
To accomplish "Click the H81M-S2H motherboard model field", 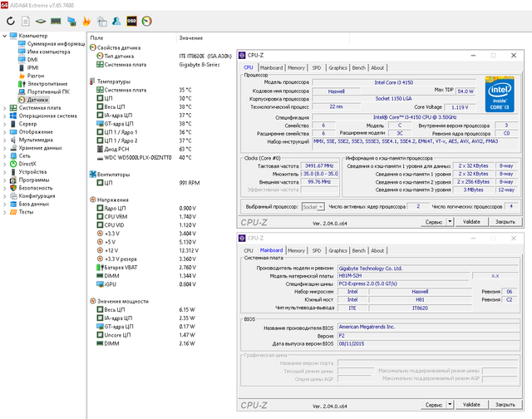I will pos(404,276).
